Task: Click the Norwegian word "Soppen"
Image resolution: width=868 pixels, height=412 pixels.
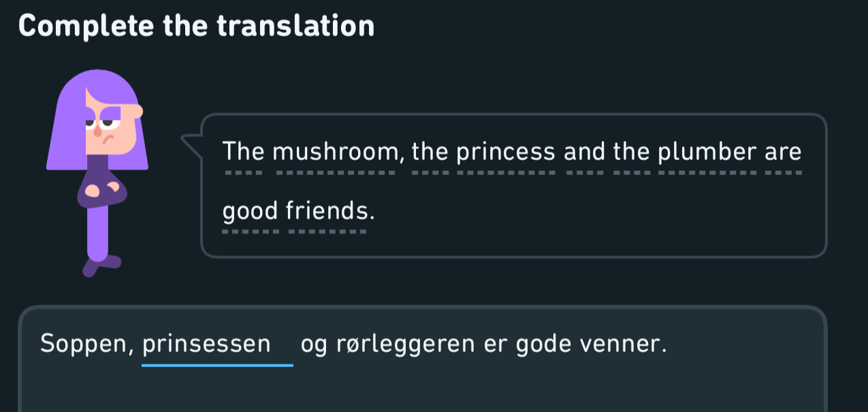Action: click(x=86, y=344)
